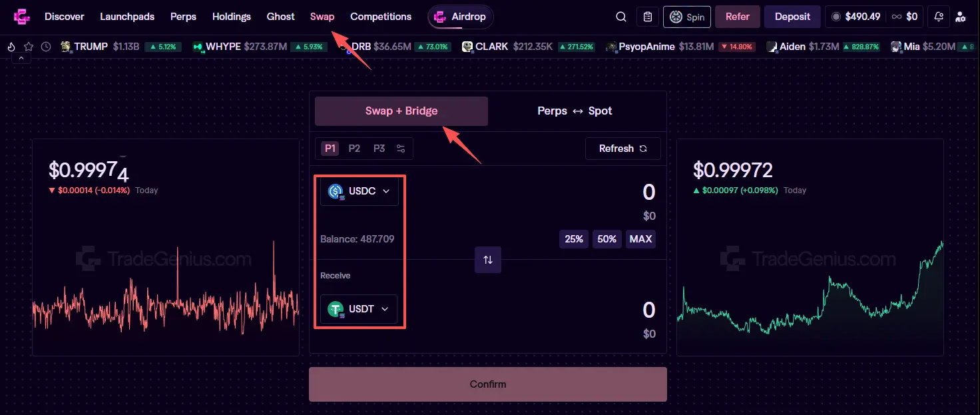Screen dimensions: 980x415
Task: Switch to preset P2
Action: (354, 149)
